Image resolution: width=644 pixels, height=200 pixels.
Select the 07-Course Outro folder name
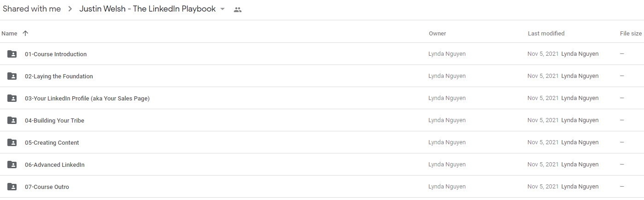(47, 187)
